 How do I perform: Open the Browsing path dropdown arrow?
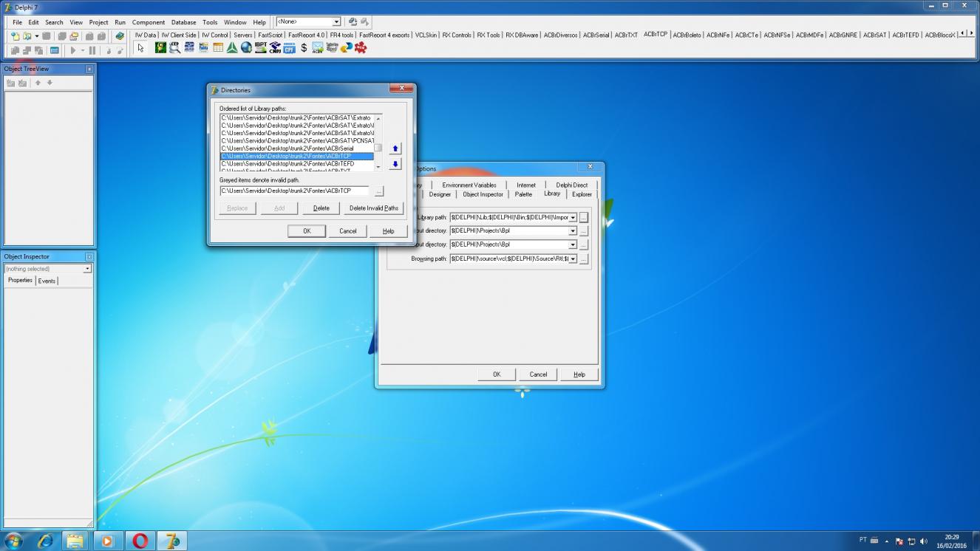click(573, 259)
